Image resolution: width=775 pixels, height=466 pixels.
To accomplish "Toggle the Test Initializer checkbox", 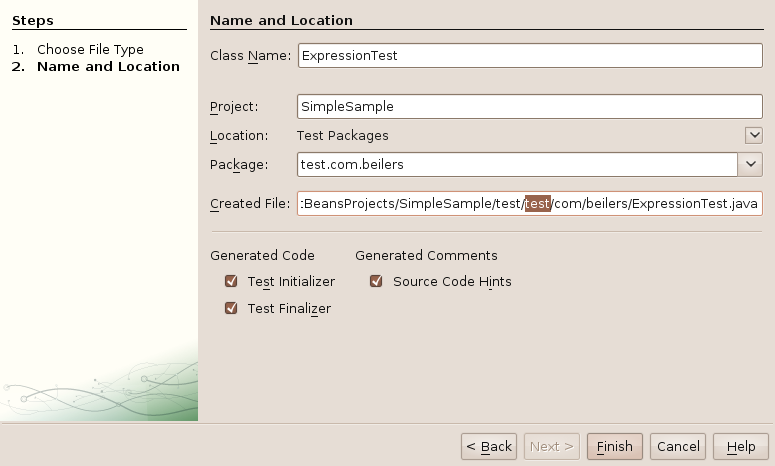I will 231,281.
